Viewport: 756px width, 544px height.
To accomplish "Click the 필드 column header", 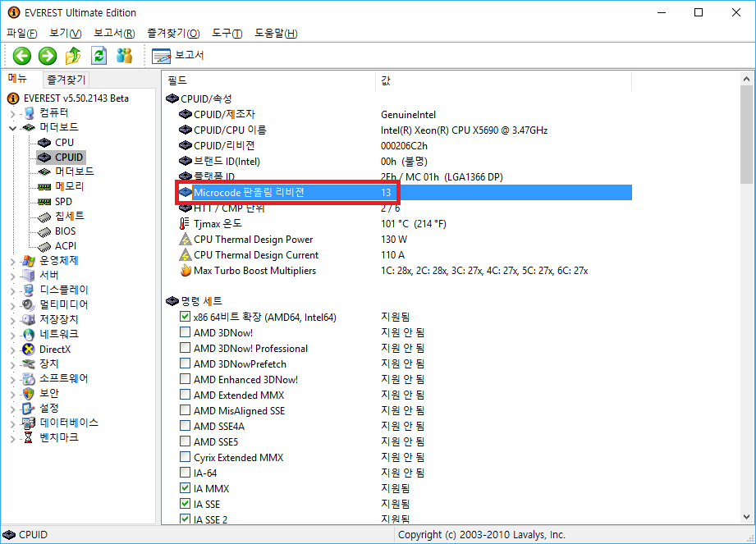I will [x=268, y=80].
